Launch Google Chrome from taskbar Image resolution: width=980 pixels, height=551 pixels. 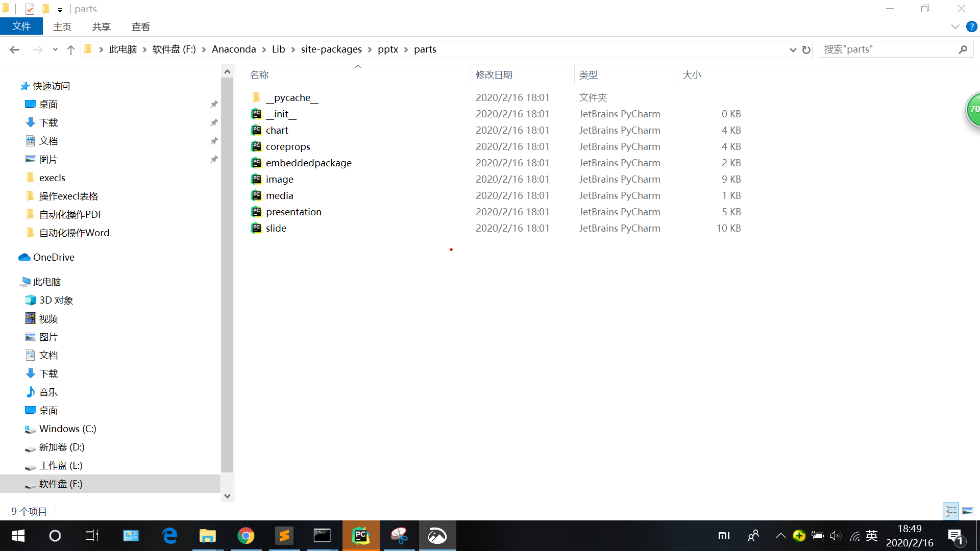[x=246, y=536]
